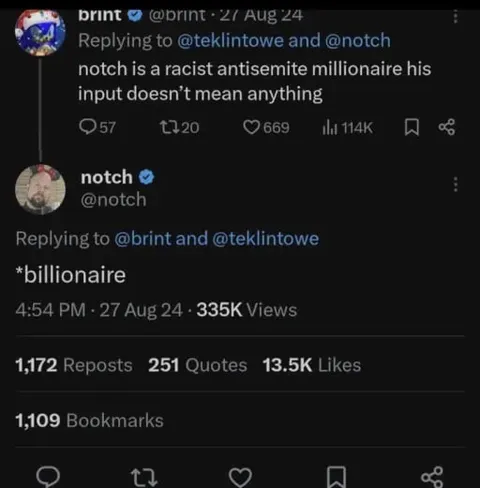Click the @brint and @teklintowe reply link
This screenshot has height=488, width=480.
click(x=217, y=239)
